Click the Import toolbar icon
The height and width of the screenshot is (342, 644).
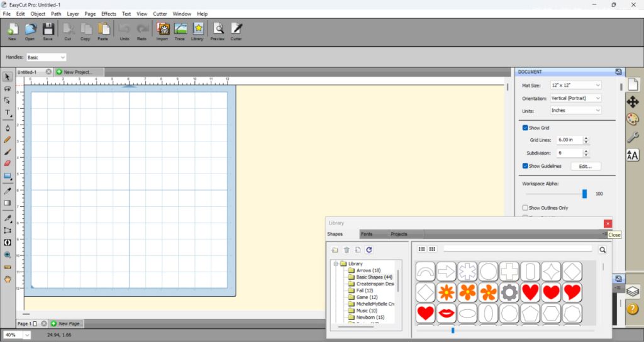(162, 30)
